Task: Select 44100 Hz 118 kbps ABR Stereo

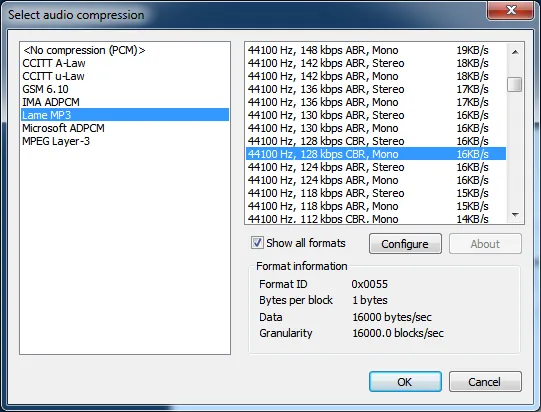Action: [376, 193]
